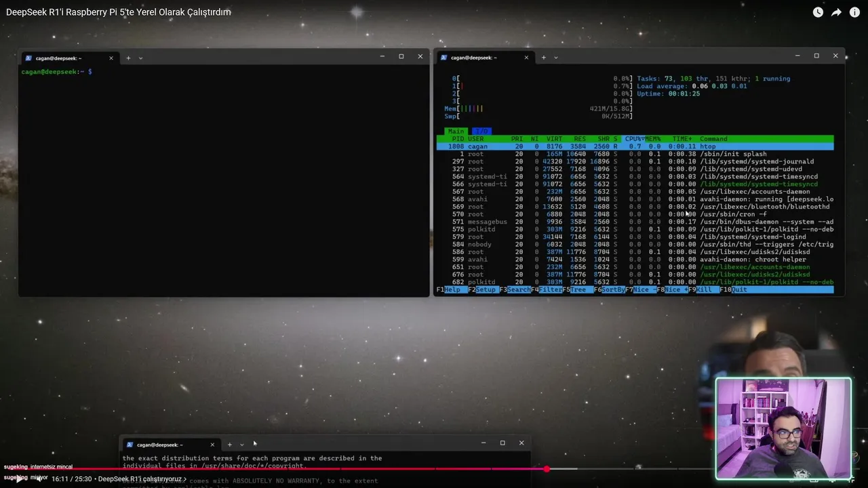Click F3 Search in htop
The image size is (868, 488).
click(515, 289)
